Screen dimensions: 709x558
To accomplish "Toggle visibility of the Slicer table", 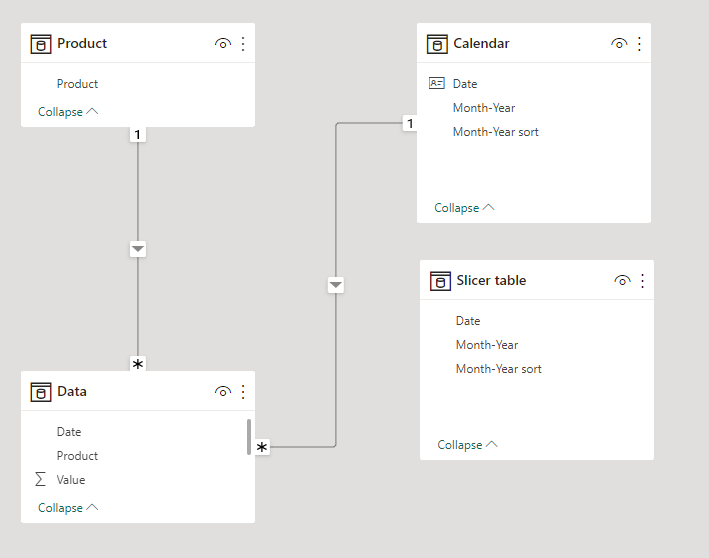I will tap(622, 281).
